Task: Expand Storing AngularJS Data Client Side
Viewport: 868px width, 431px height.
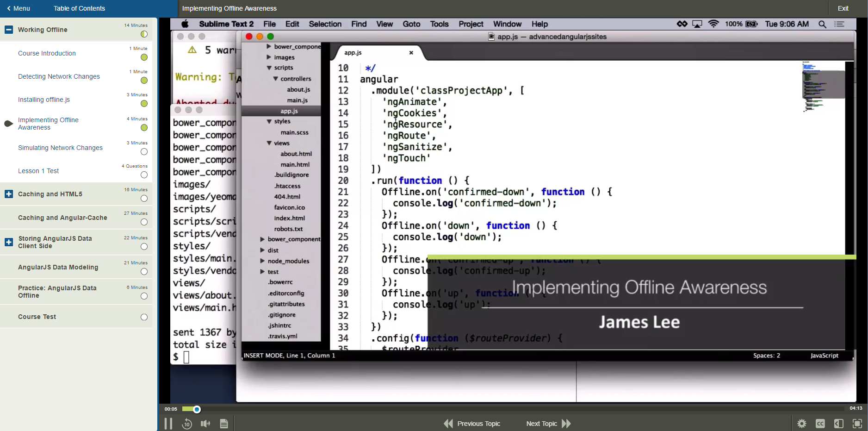Action: [9, 242]
